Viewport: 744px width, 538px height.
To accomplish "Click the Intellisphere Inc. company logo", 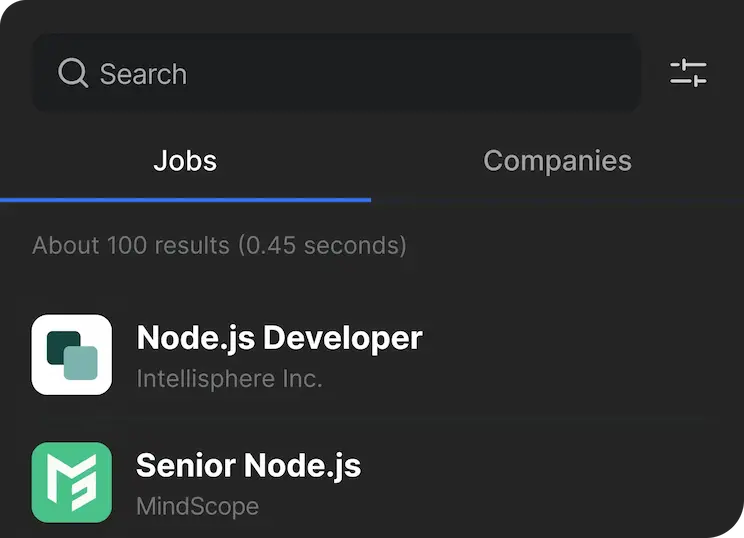I will click(72, 355).
